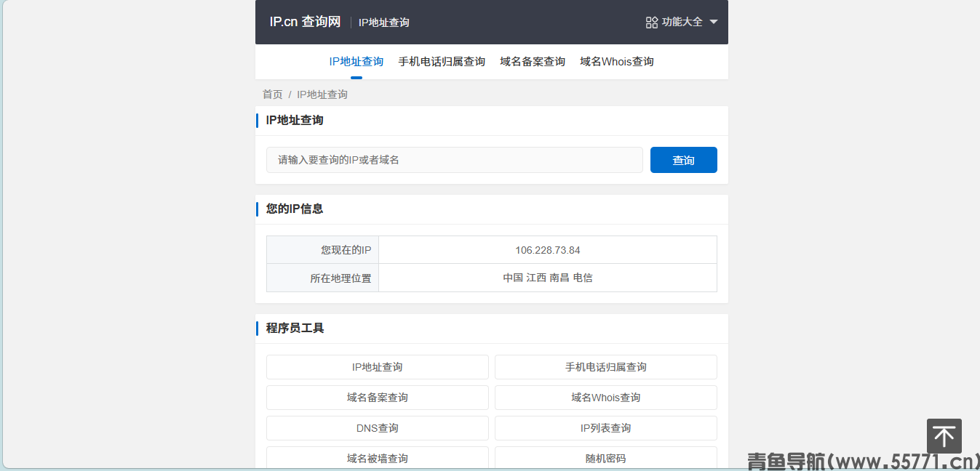Screen dimensions: 980x471
Task: Open the 随机密码 tool
Action: (606, 458)
